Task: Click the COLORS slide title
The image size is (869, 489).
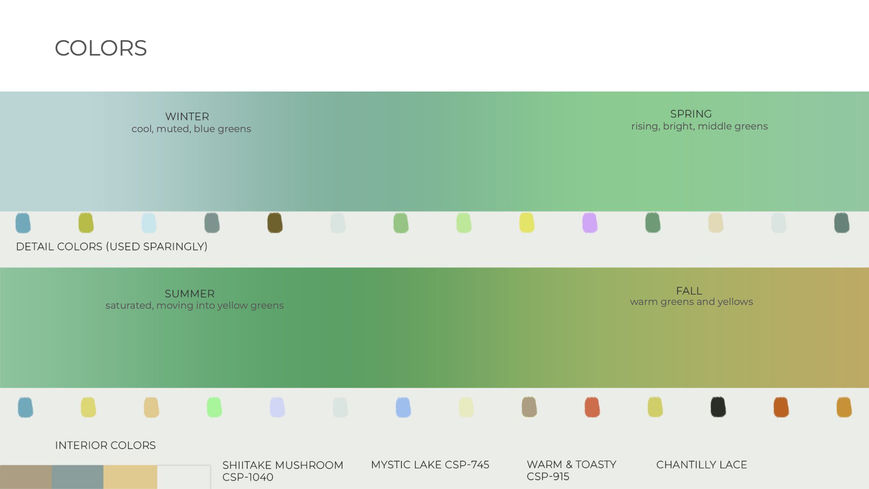Action: point(101,48)
